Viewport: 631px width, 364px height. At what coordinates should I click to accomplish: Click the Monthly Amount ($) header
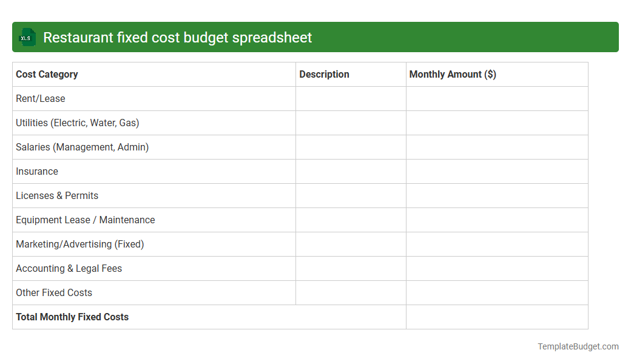pos(451,74)
